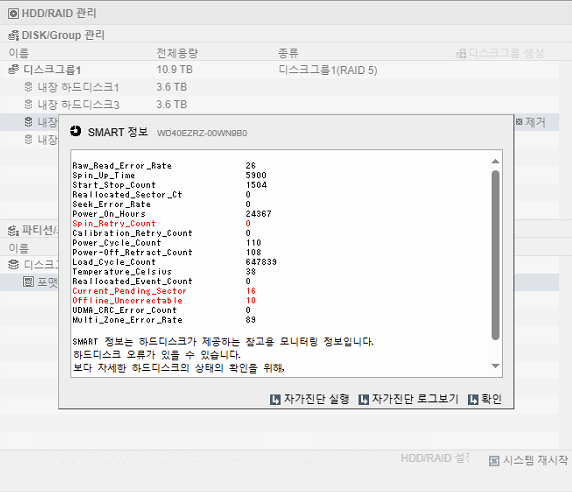Click the 10.9 TB capacity value
The width and height of the screenshot is (572, 492).
[174, 69]
